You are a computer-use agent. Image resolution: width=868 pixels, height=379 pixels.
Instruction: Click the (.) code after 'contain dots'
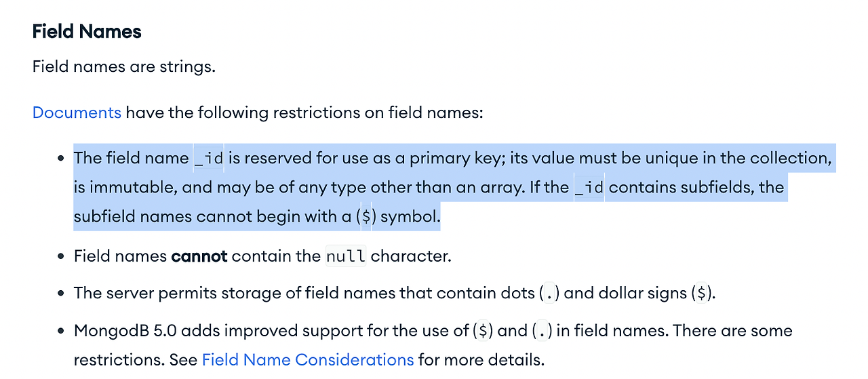pos(549,294)
